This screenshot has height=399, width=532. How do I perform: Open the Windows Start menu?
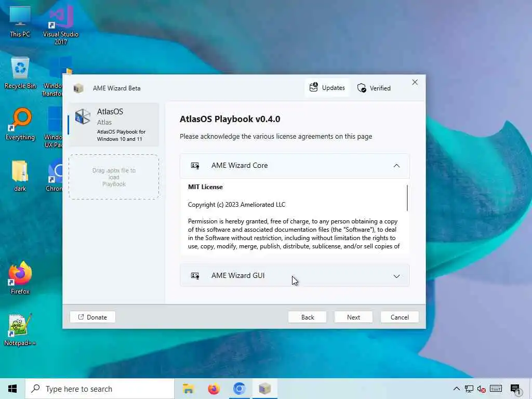[x=12, y=389]
